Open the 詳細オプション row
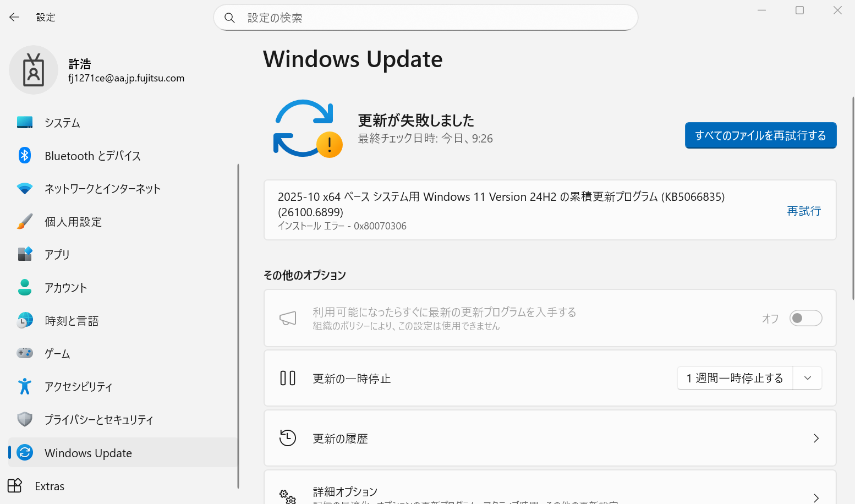 pyautogui.click(x=550, y=487)
